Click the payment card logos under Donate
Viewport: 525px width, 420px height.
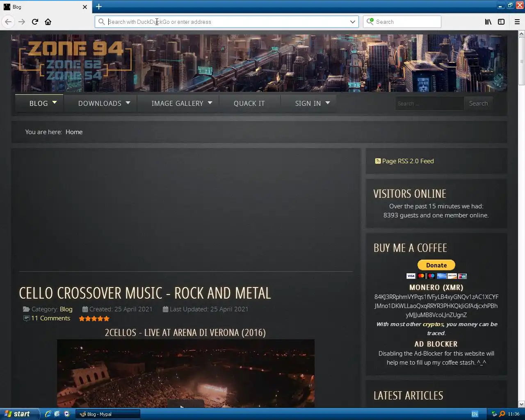pyautogui.click(x=436, y=276)
